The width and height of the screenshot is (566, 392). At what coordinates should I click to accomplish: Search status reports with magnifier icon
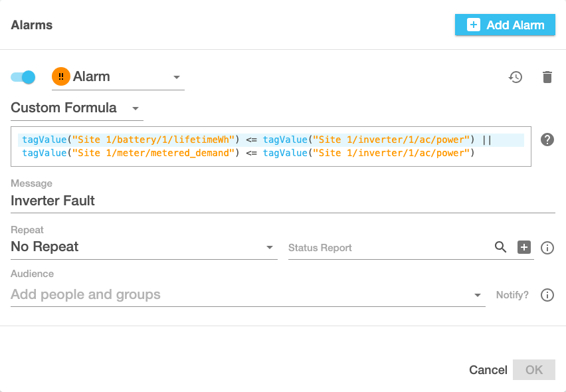pyautogui.click(x=501, y=247)
